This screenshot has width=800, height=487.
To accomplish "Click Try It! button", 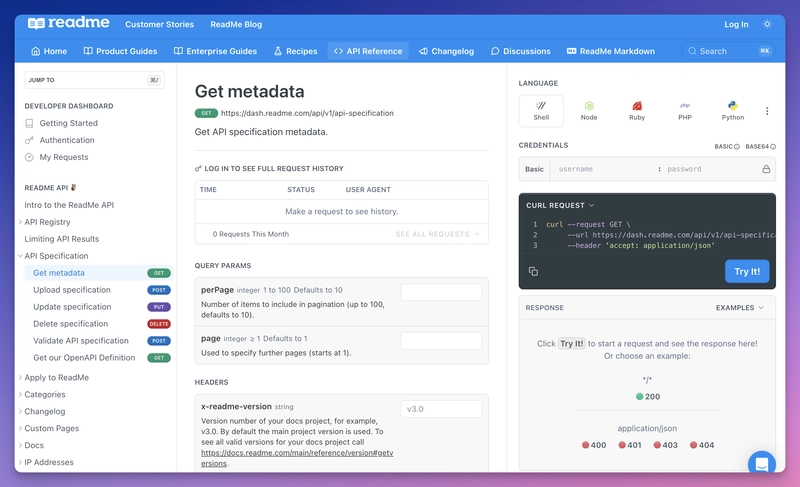I will [747, 271].
